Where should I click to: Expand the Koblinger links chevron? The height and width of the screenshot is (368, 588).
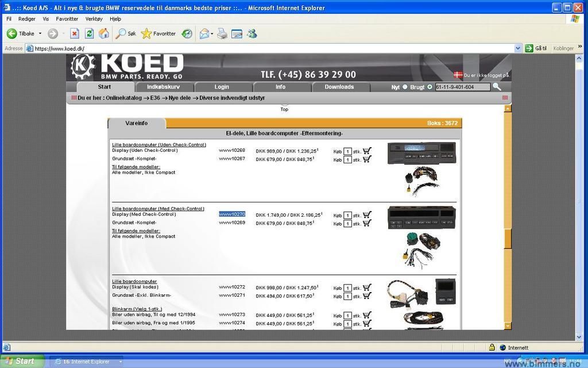pos(580,47)
